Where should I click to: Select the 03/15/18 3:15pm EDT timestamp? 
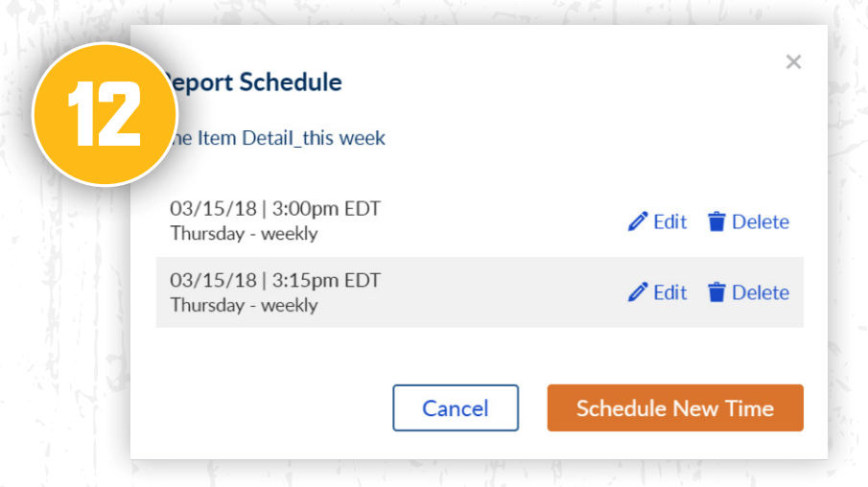pyautogui.click(x=275, y=280)
